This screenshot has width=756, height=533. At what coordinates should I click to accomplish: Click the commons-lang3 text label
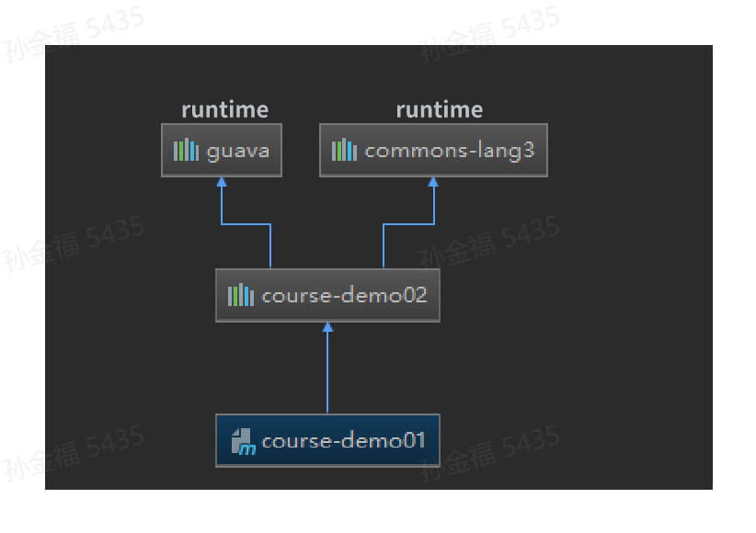click(450, 152)
